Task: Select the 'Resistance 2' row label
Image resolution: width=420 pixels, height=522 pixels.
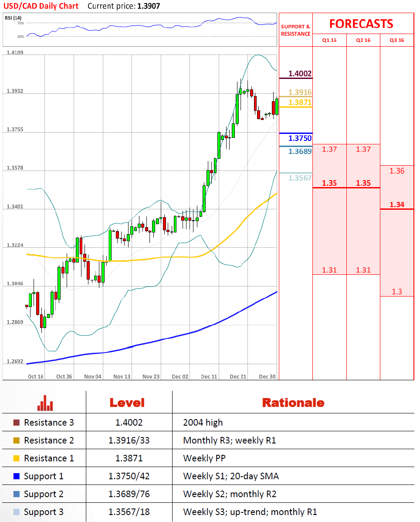Action: 49,440
